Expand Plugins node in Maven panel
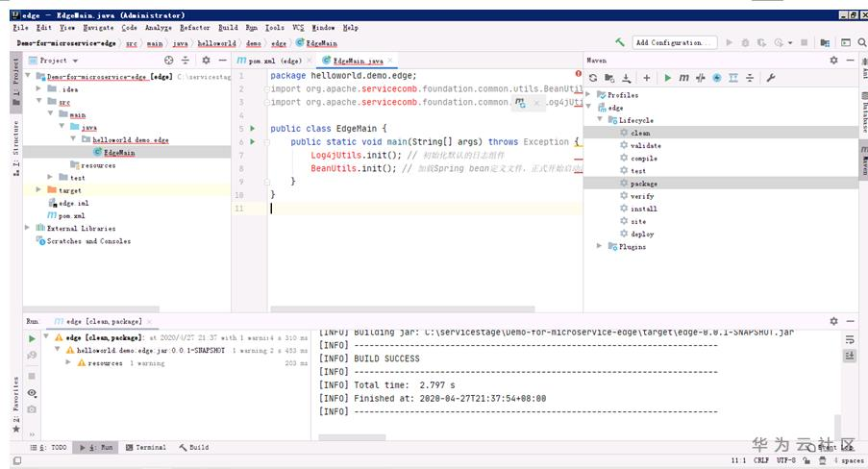The image size is (868, 469). 600,247
